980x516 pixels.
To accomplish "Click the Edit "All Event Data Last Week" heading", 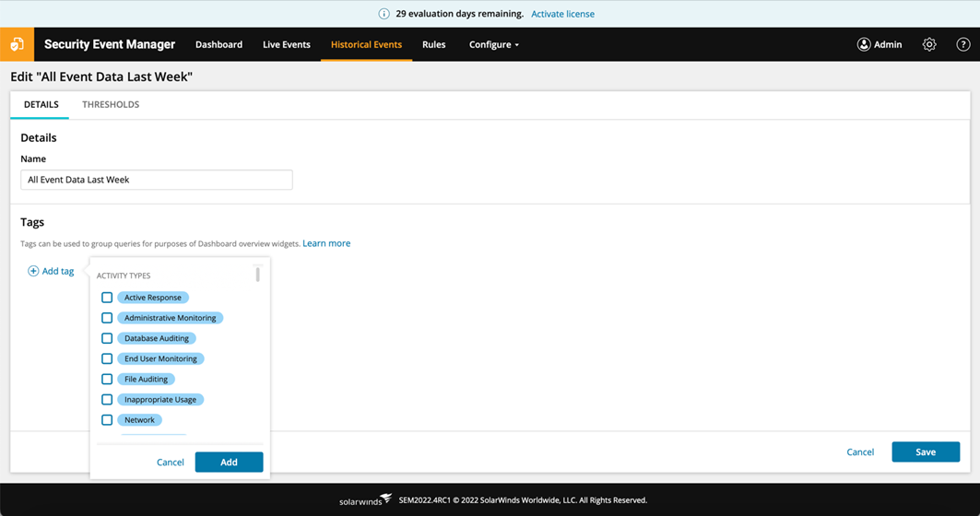I will 101,76.
